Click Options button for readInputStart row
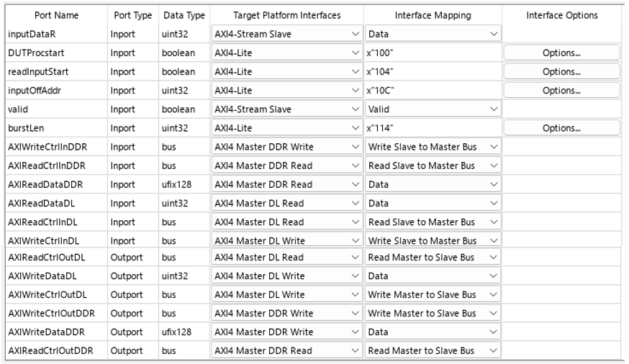Image resolution: width=629 pixels, height=364 pixels. tap(561, 71)
